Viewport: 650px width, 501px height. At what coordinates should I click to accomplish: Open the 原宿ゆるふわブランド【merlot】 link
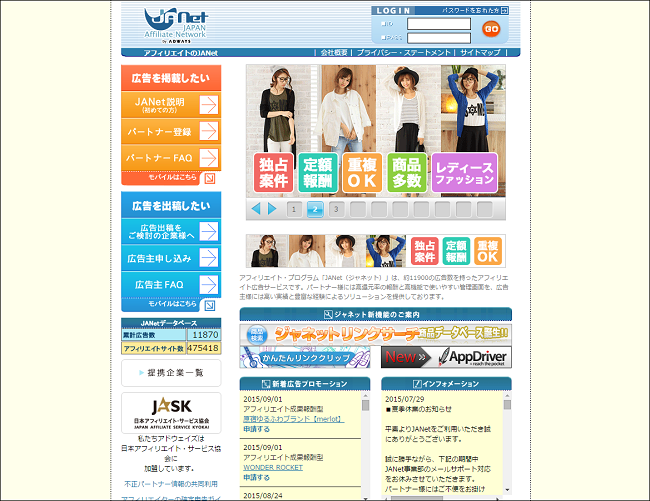[293, 419]
